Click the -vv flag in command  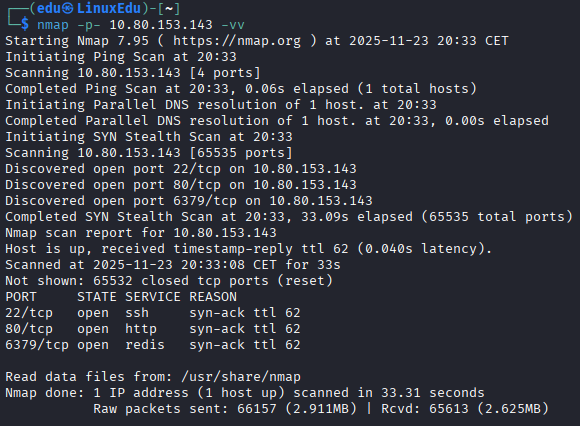(233, 25)
